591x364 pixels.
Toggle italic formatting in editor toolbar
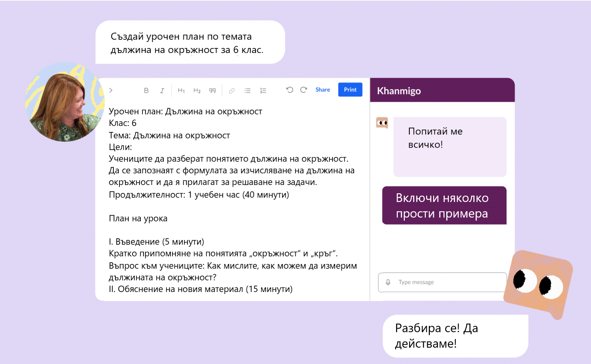point(162,90)
